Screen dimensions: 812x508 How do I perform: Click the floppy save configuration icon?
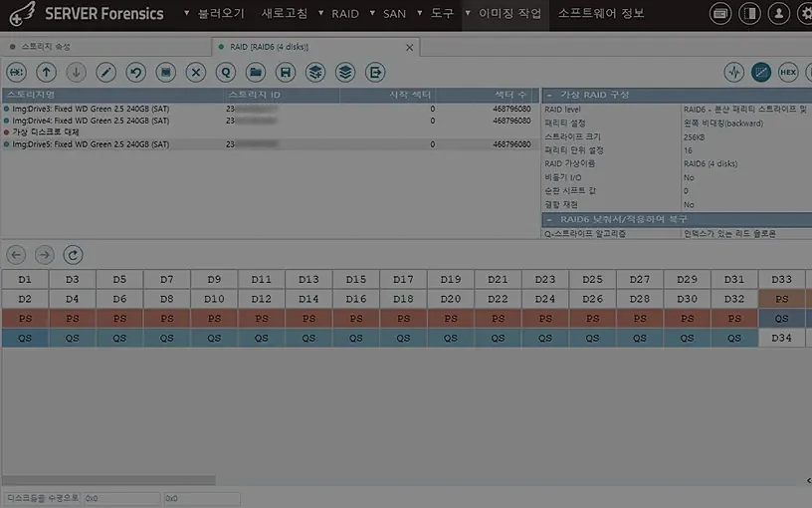pyautogui.click(x=286, y=72)
